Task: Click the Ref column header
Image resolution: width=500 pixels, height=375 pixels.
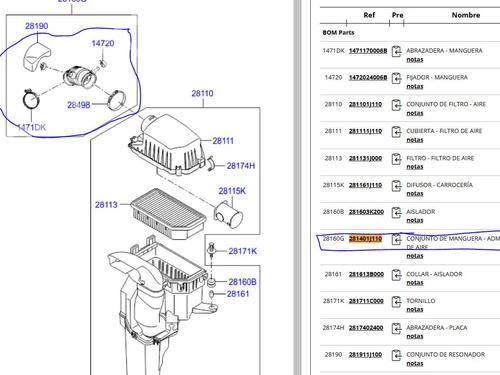Action: (369, 15)
